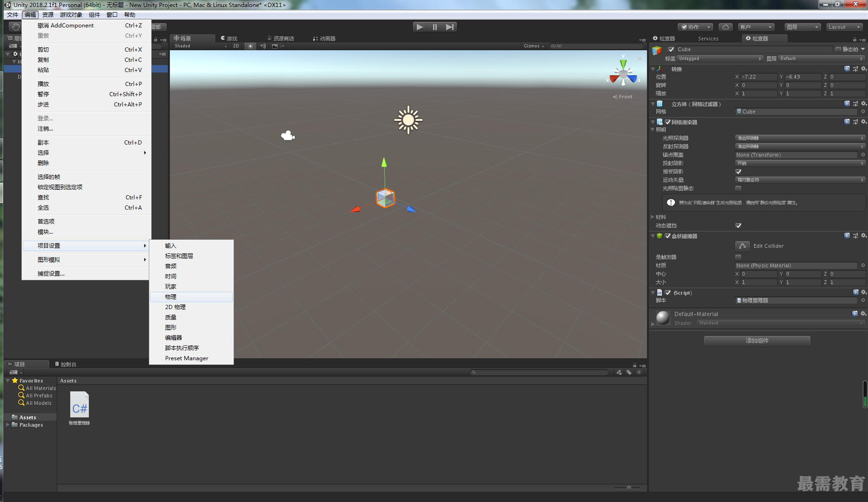
Task: Open scene effects image icon
Action: (275, 46)
